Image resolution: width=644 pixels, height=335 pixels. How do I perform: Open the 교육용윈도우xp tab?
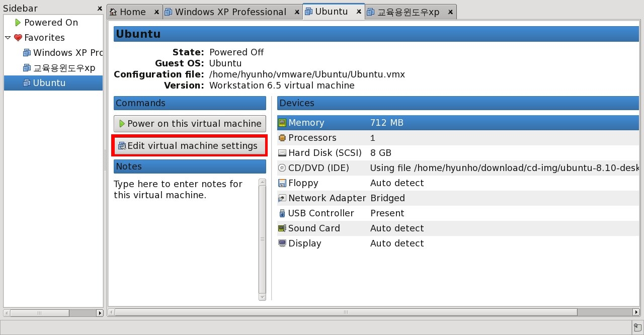409,12
